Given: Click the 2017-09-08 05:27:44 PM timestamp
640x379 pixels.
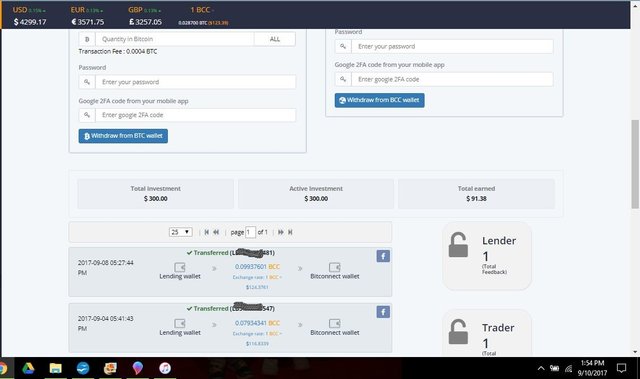Looking at the screenshot, I should (x=105, y=268).
